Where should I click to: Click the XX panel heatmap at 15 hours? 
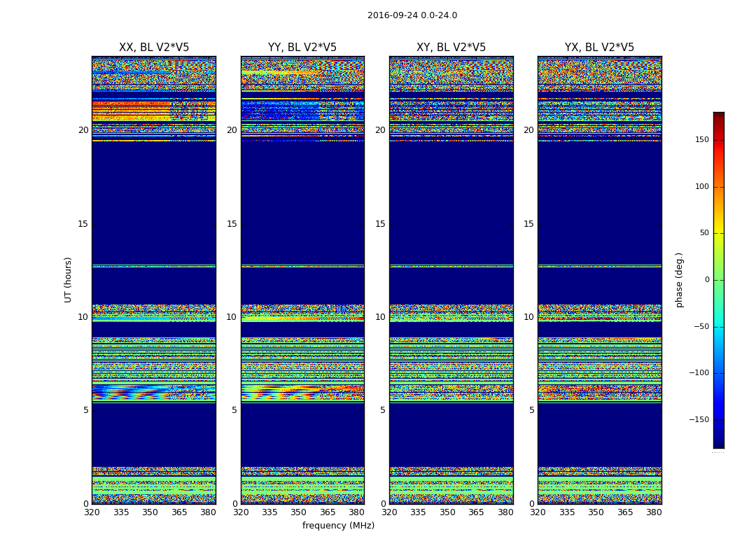point(154,224)
